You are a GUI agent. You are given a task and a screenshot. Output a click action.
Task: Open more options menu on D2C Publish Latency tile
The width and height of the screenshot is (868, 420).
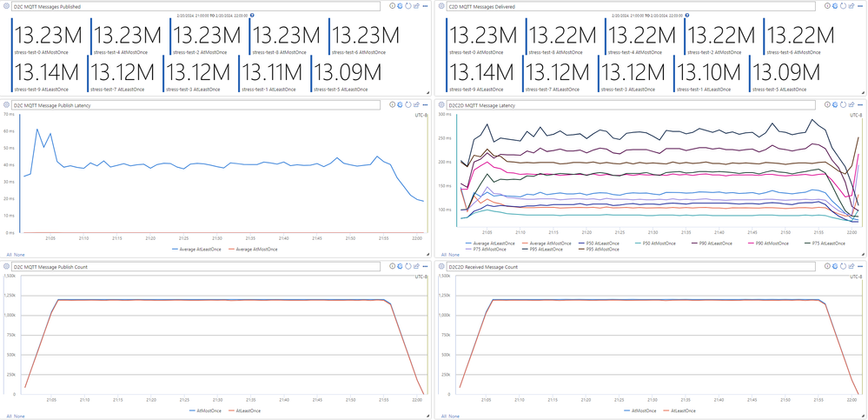pos(425,104)
